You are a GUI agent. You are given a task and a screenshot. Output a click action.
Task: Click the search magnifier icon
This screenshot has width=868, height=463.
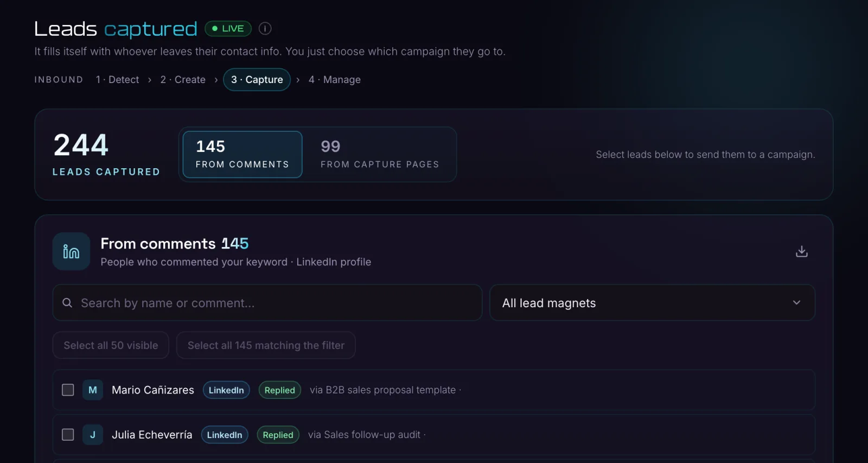coord(67,303)
